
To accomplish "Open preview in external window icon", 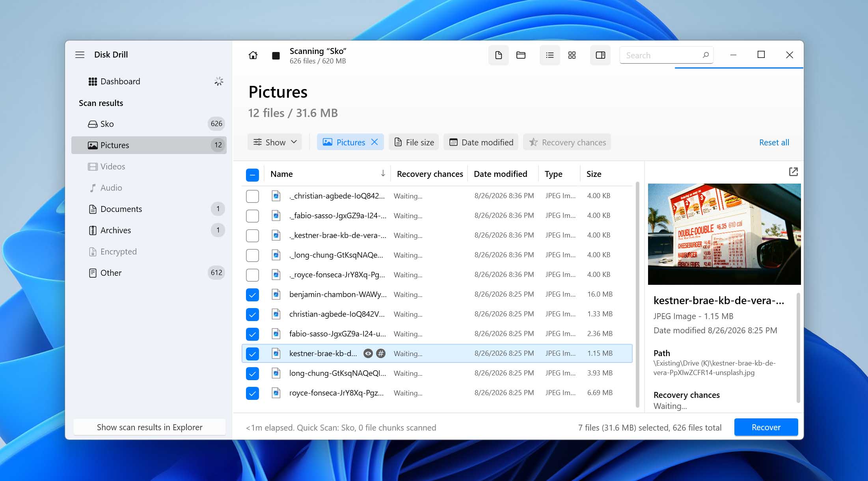I will tap(793, 172).
